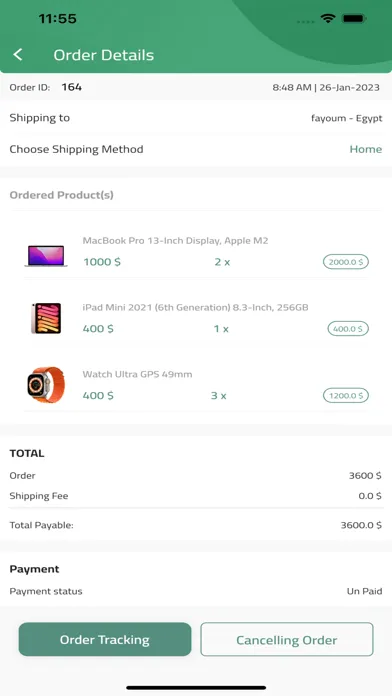Tap the 400.0 $ subtotal badge
392x696 pixels.
click(x=348, y=329)
